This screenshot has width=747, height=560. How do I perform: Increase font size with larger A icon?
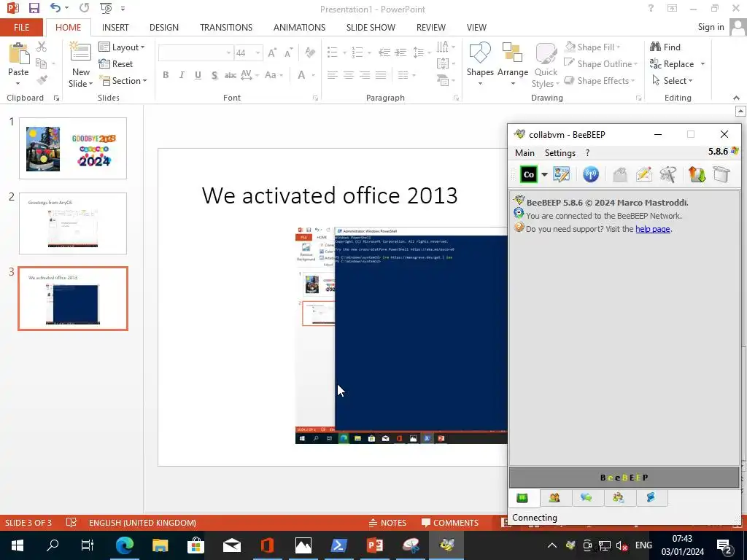pos(272,52)
